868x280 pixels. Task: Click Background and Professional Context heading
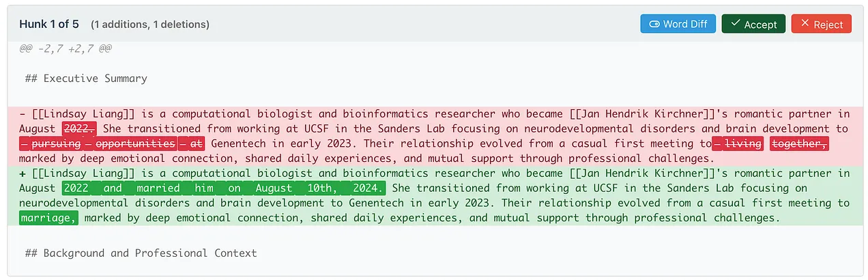point(141,253)
